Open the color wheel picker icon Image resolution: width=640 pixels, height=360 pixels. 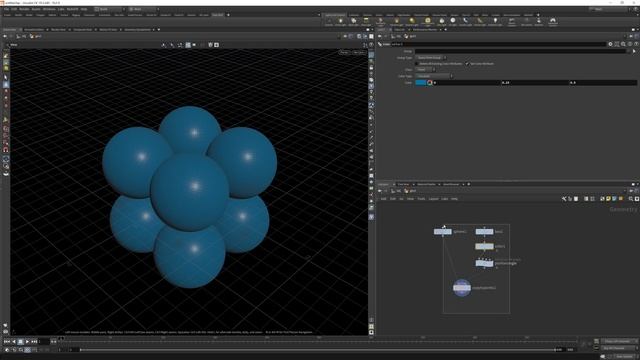point(429,82)
